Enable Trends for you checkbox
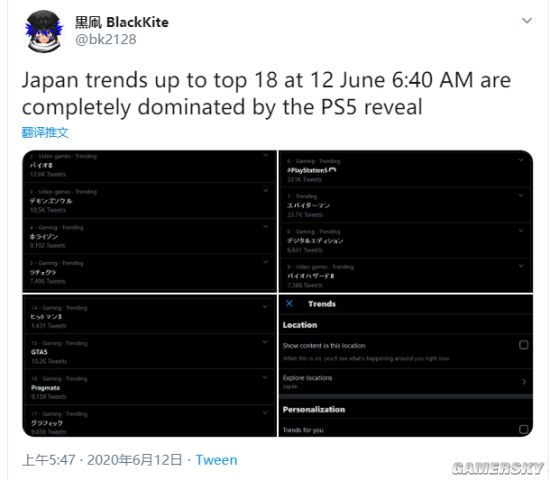Screen dimensions: 550x480 point(523,429)
